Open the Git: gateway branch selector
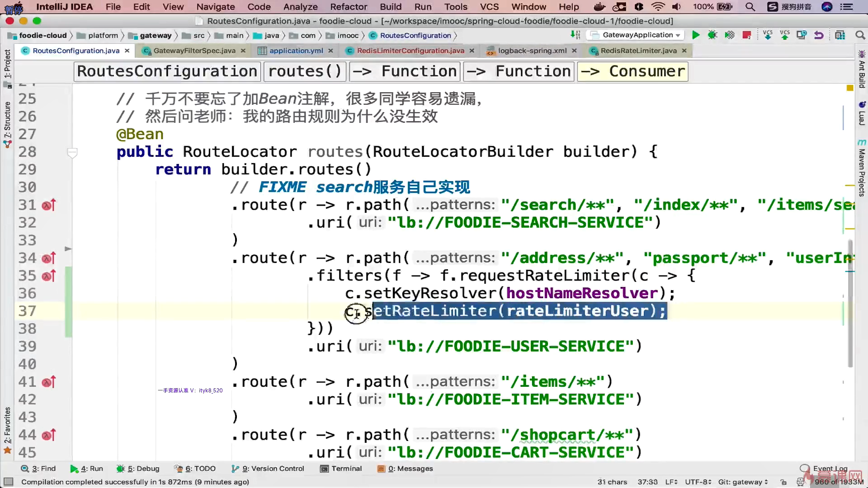Viewport: 868px width, 488px height. (x=743, y=482)
